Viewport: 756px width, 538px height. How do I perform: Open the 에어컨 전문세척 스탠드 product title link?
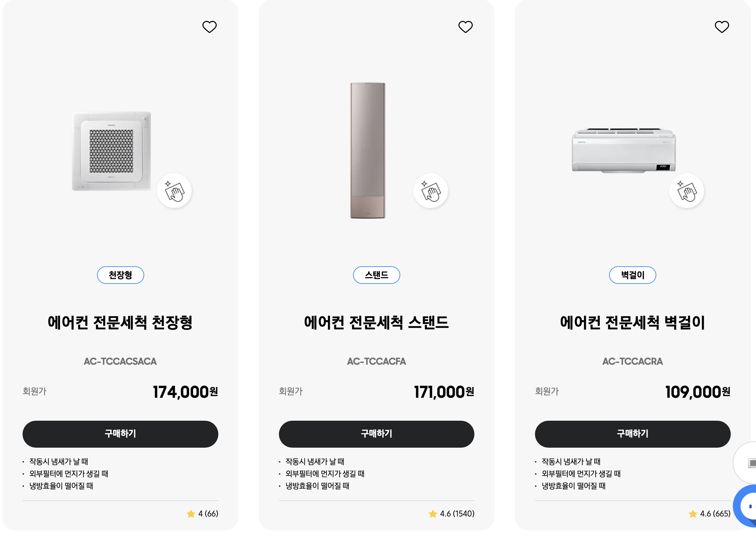click(x=376, y=322)
